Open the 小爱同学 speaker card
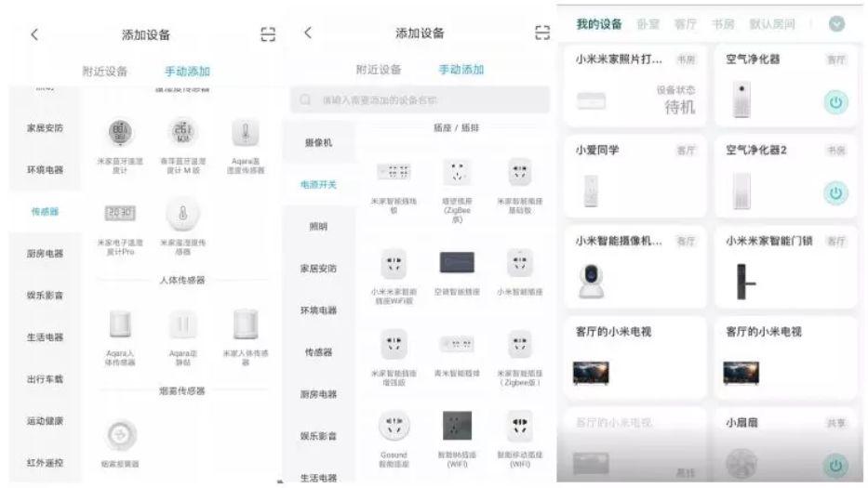Screen dimensions: 868x488 [634, 177]
